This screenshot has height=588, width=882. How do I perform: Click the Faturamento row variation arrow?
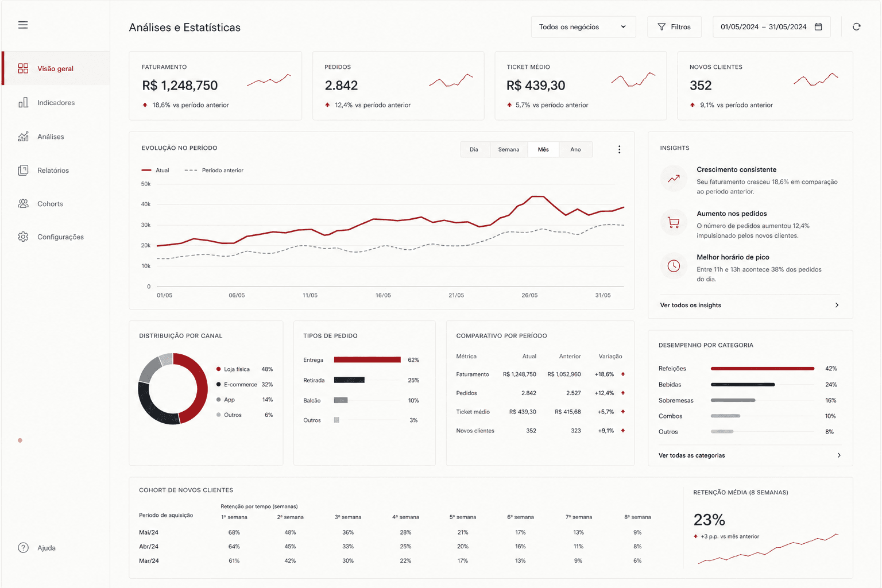(623, 374)
